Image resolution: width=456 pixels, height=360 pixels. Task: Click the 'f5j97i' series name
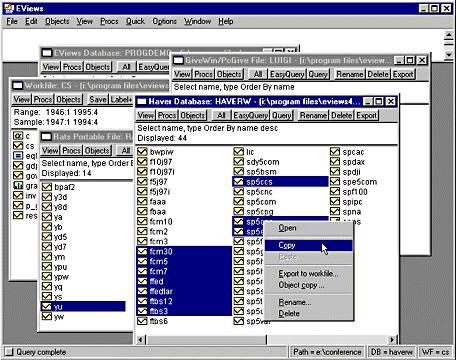160,192
